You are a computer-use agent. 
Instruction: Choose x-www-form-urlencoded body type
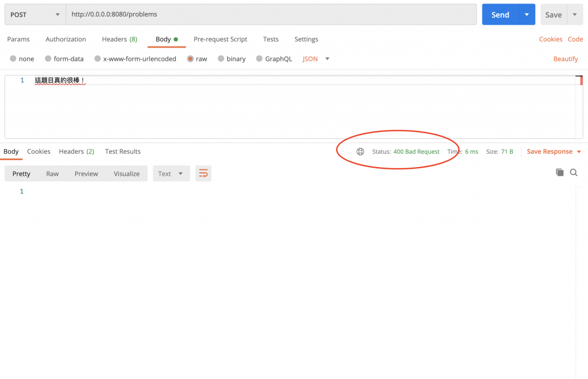coord(98,59)
